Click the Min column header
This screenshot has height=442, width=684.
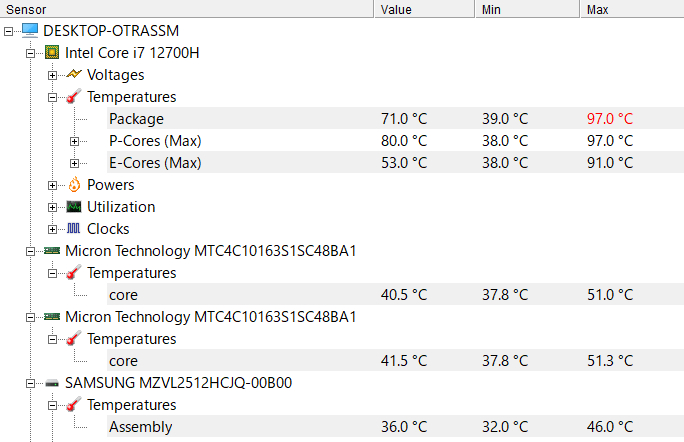(527, 9)
